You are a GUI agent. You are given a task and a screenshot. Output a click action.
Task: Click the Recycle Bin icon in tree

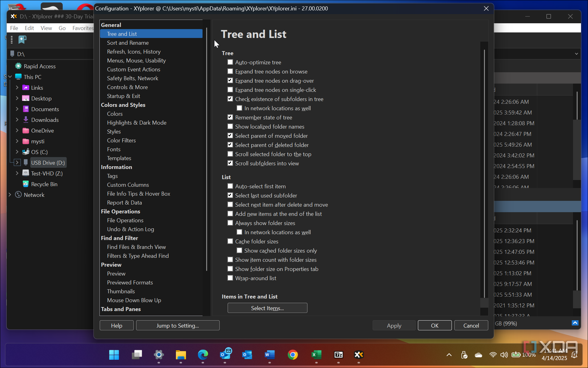26,184
